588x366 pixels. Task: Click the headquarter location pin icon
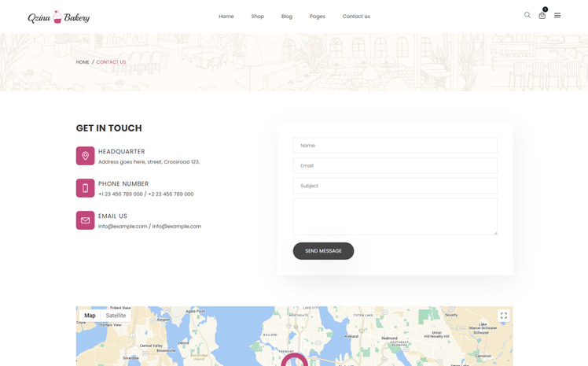pyautogui.click(x=85, y=156)
